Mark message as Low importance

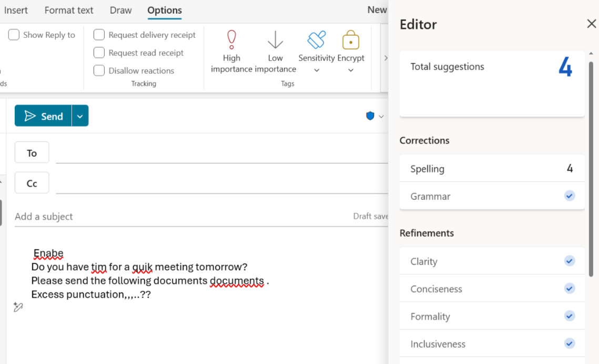tap(275, 52)
